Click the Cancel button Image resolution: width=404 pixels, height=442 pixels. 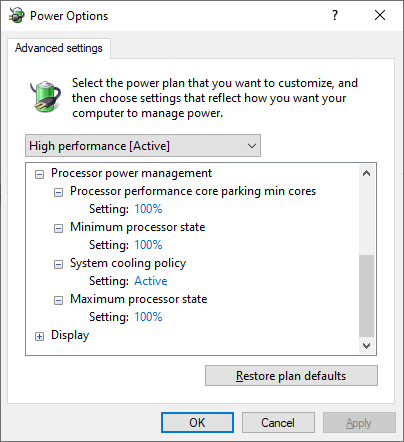point(278,423)
